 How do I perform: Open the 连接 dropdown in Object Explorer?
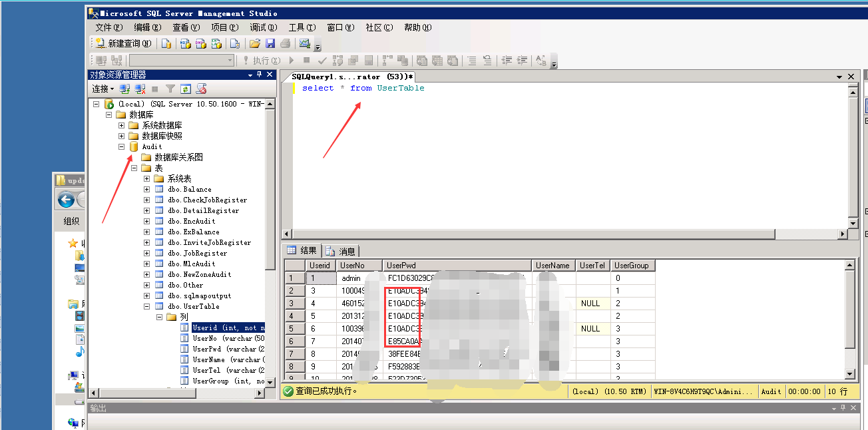[103, 89]
